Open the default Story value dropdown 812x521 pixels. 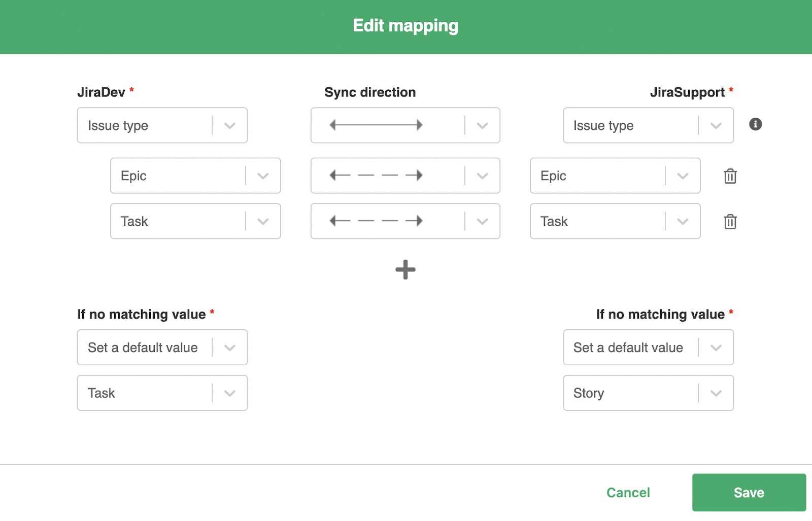pyautogui.click(x=649, y=393)
